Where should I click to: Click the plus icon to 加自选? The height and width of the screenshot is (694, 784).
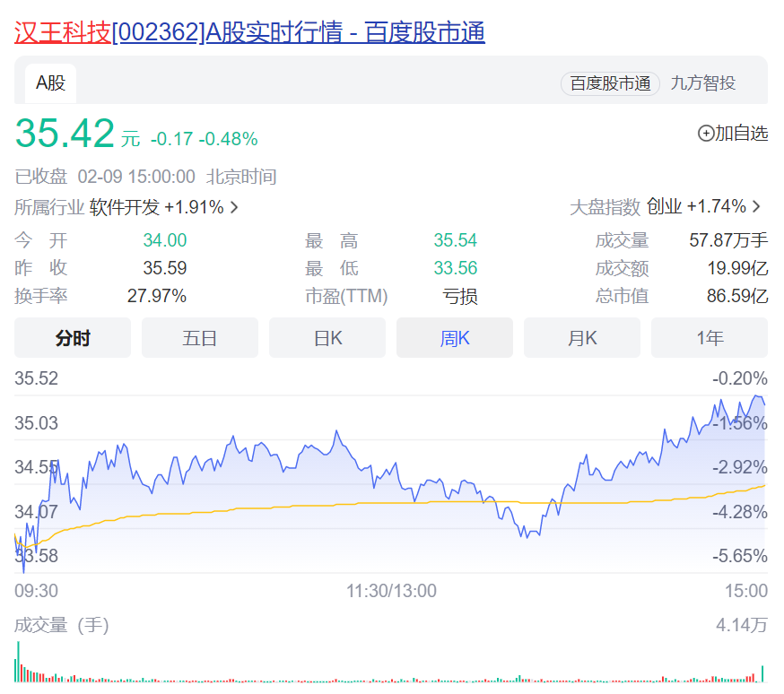point(706,134)
